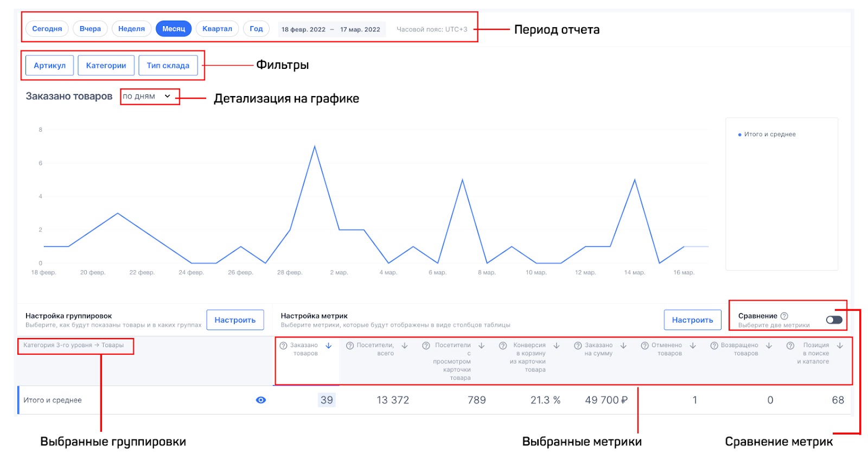868x460 pixels.
Task: Enable the Сравнение metrics toggle
Action: click(834, 320)
